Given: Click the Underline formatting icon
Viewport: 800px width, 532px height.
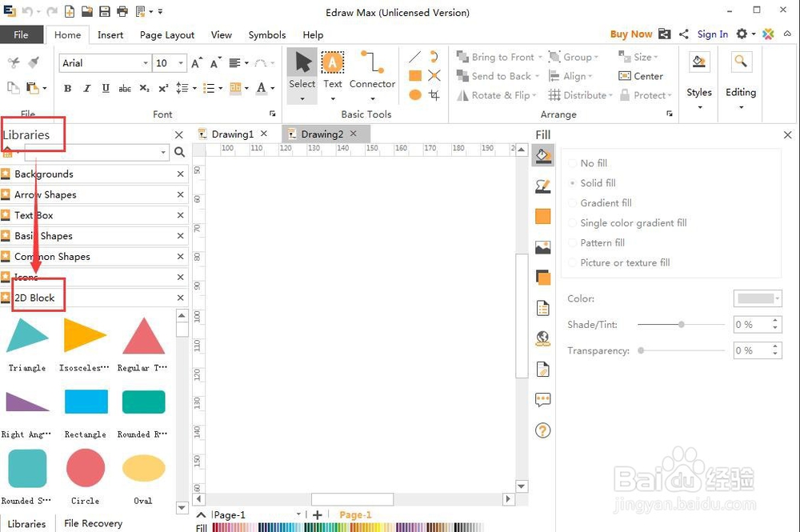Looking at the screenshot, I should pos(106,88).
